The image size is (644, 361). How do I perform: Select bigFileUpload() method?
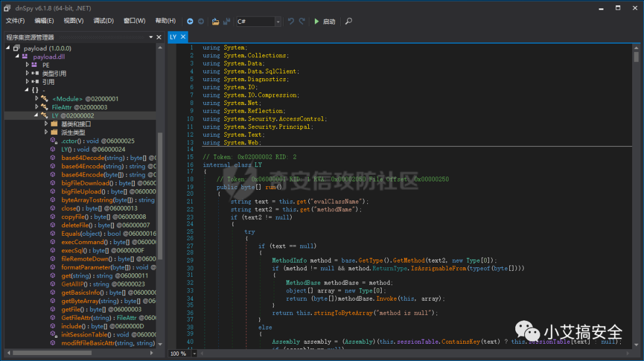[x=109, y=192]
